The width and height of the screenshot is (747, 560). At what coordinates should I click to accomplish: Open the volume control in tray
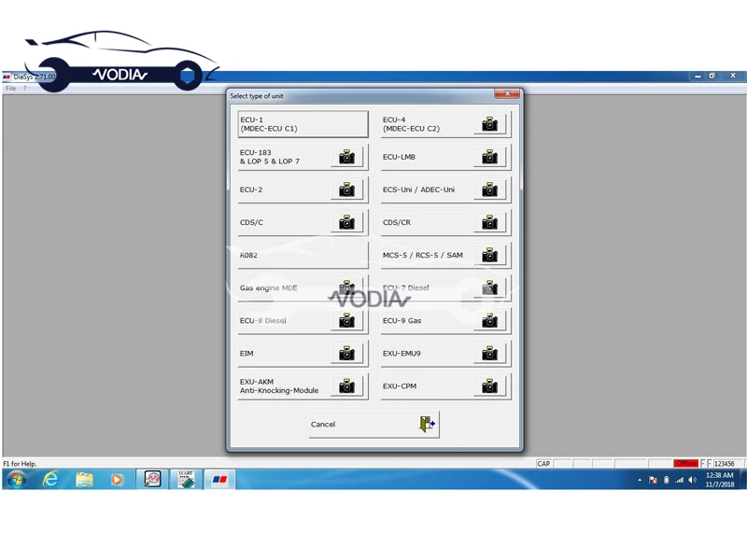coord(692,480)
